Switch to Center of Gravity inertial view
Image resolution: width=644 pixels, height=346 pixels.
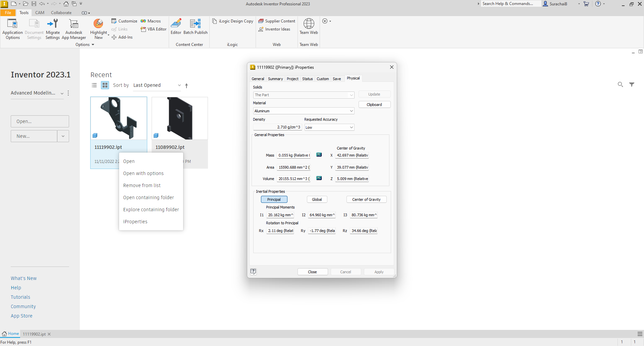point(366,199)
